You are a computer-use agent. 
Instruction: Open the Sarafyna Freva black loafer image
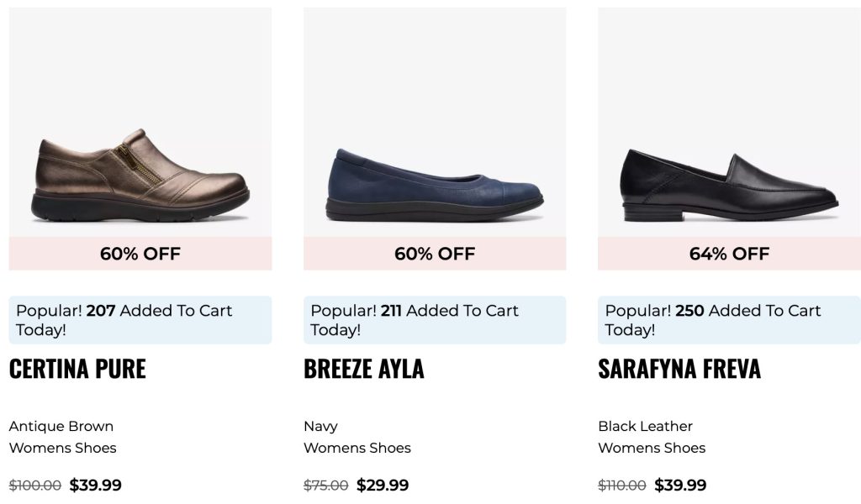(729, 185)
